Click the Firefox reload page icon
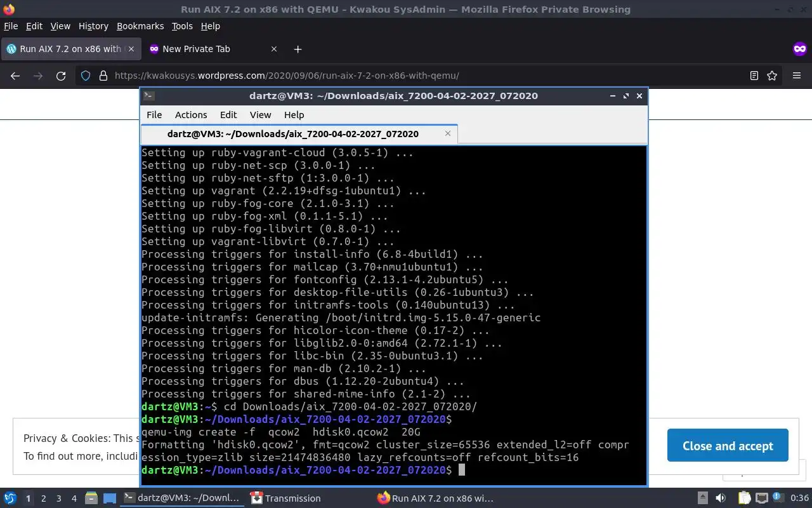 [61, 76]
